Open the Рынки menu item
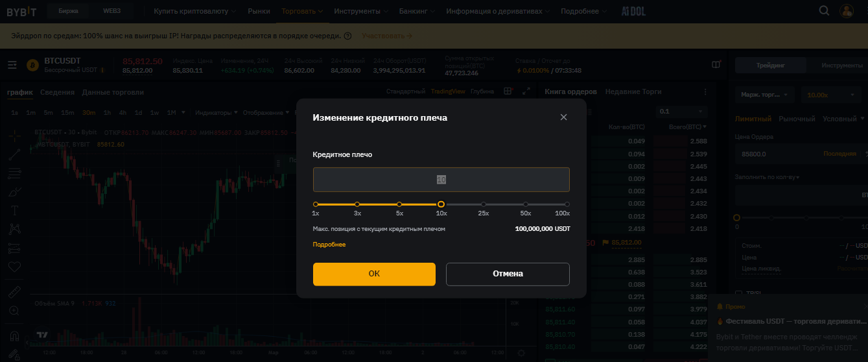This screenshot has height=362, width=868. pos(259,11)
